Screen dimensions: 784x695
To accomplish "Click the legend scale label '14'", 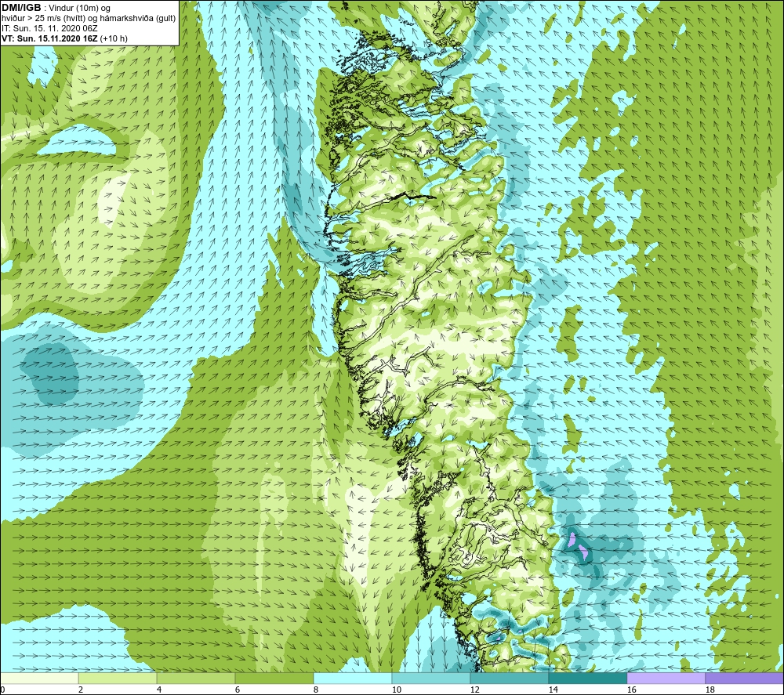I will click(x=553, y=690).
